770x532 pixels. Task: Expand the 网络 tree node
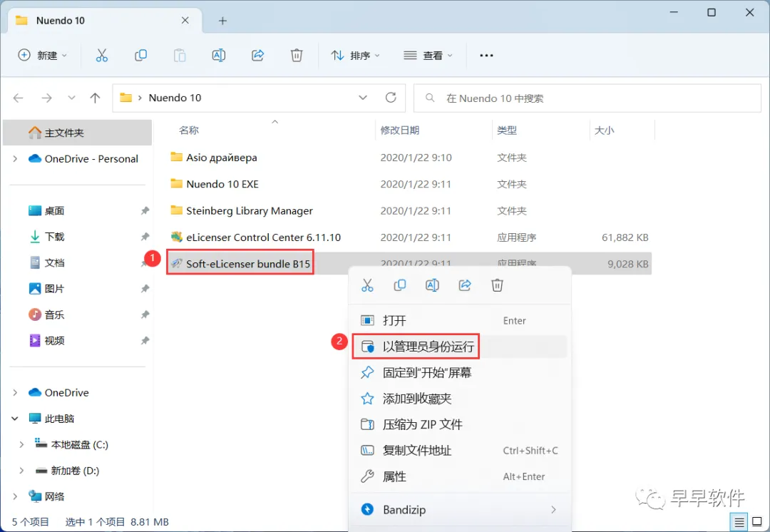15,496
